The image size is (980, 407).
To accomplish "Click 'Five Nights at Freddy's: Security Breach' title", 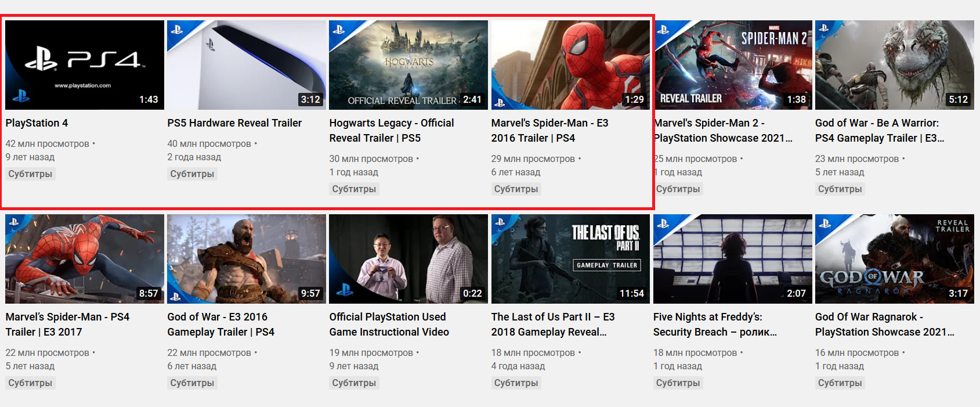I will click(x=715, y=325).
